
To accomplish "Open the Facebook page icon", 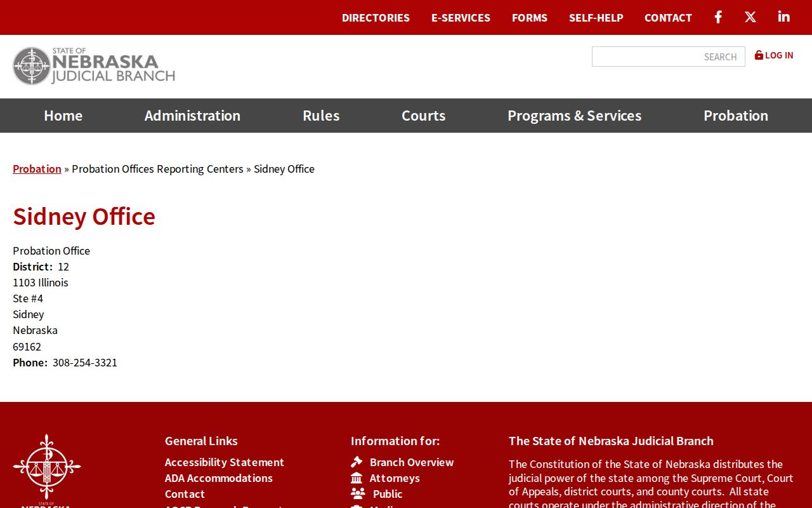I will pos(718,17).
